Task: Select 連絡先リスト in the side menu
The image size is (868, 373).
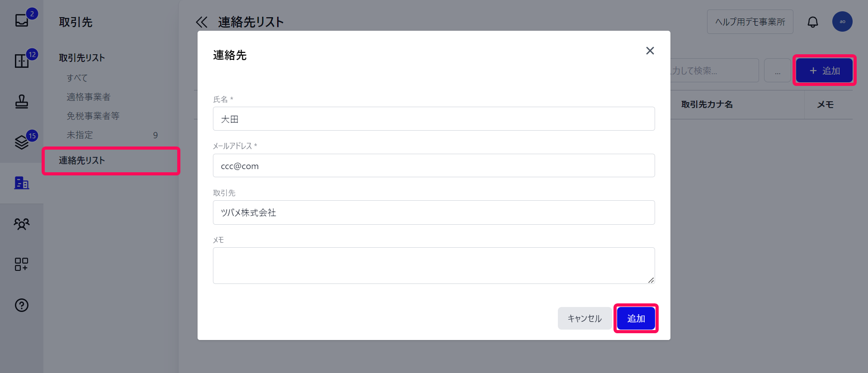Action: (82, 161)
